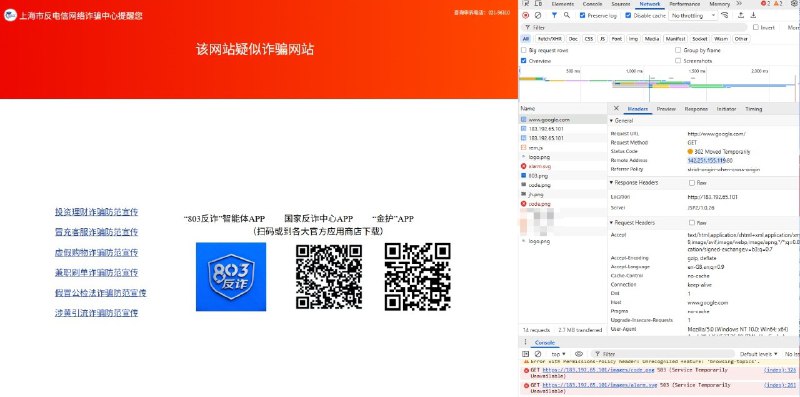
Task: Show more DevTools tabs chevron
Action: pos(739,4)
